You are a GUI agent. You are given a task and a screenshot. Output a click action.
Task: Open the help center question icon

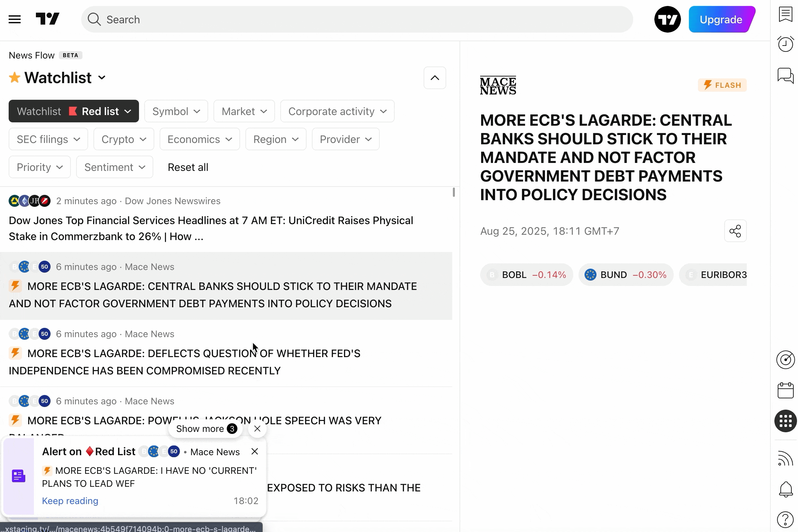pyautogui.click(x=785, y=519)
